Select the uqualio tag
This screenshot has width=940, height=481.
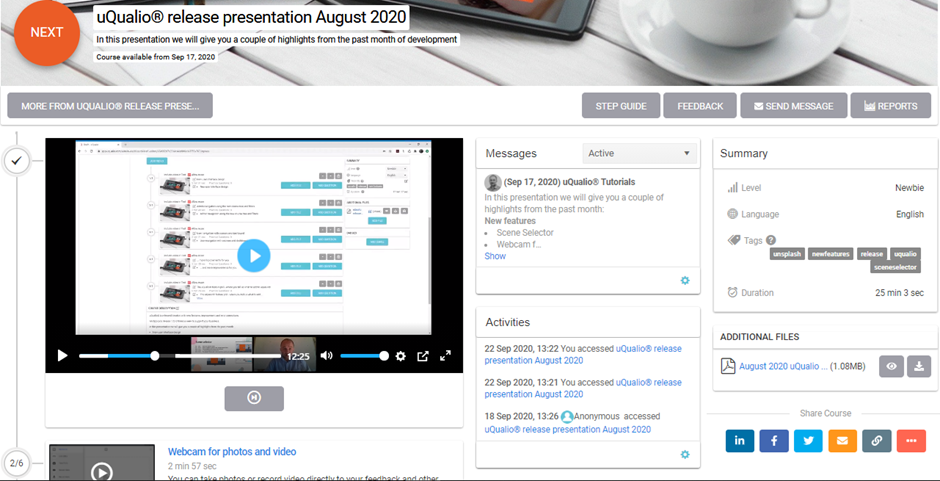pos(905,254)
